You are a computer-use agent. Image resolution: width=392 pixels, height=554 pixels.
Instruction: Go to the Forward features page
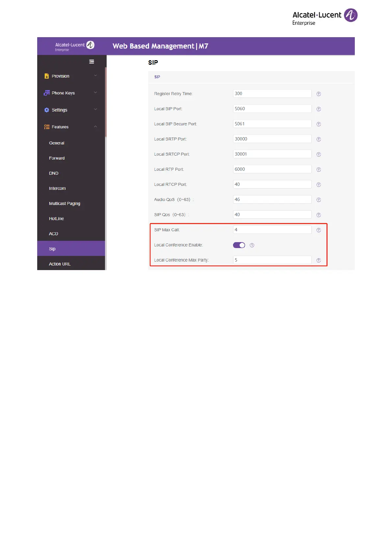click(57, 158)
